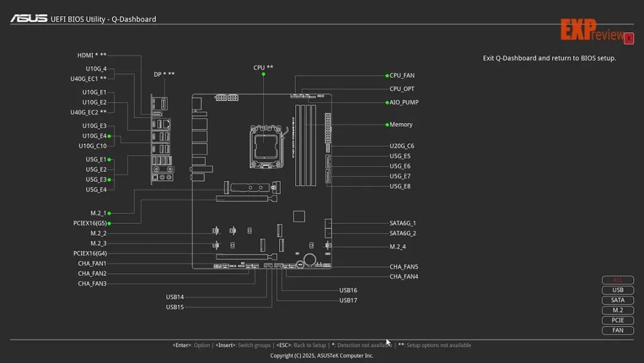
Task: Filter by FAN headers
Action: tap(618, 330)
